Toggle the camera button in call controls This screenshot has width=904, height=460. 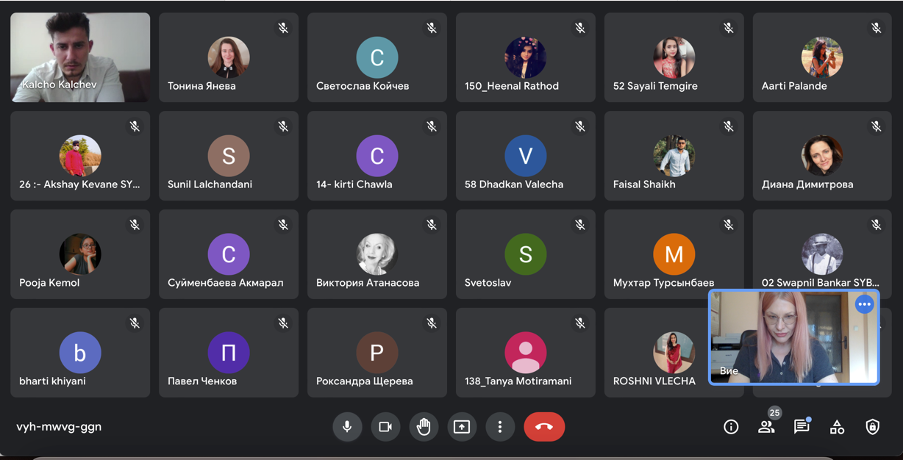click(x=385, y=427)
